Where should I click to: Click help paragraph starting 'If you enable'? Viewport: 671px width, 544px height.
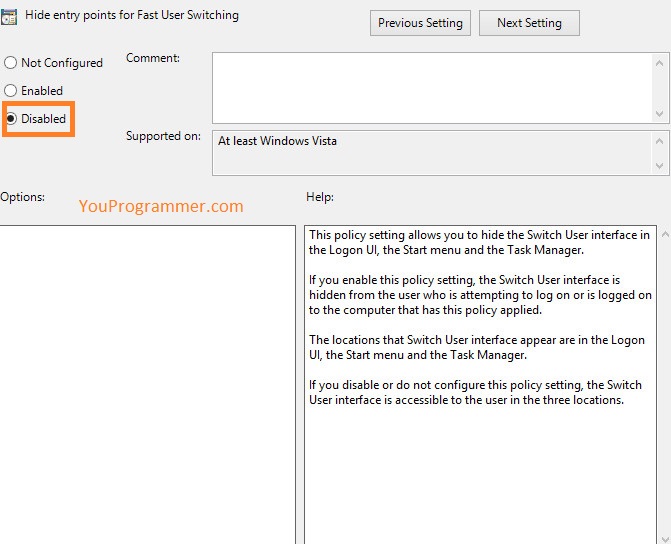480,295
